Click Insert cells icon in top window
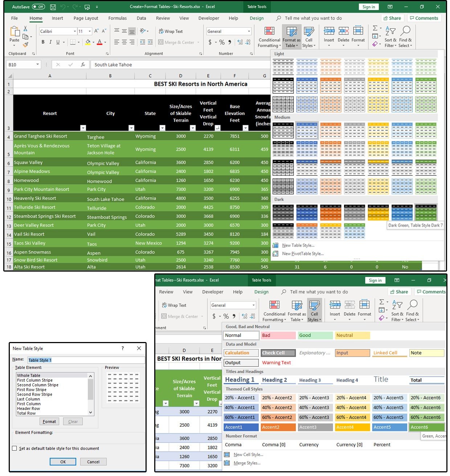The image size is (450, 476). [x=329, y=31]
